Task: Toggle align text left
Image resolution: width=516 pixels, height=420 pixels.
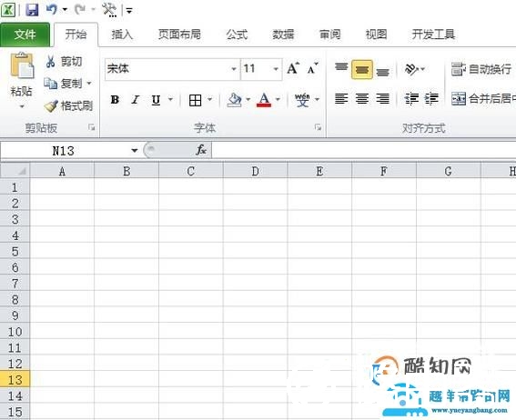Action: coord(341,98)
